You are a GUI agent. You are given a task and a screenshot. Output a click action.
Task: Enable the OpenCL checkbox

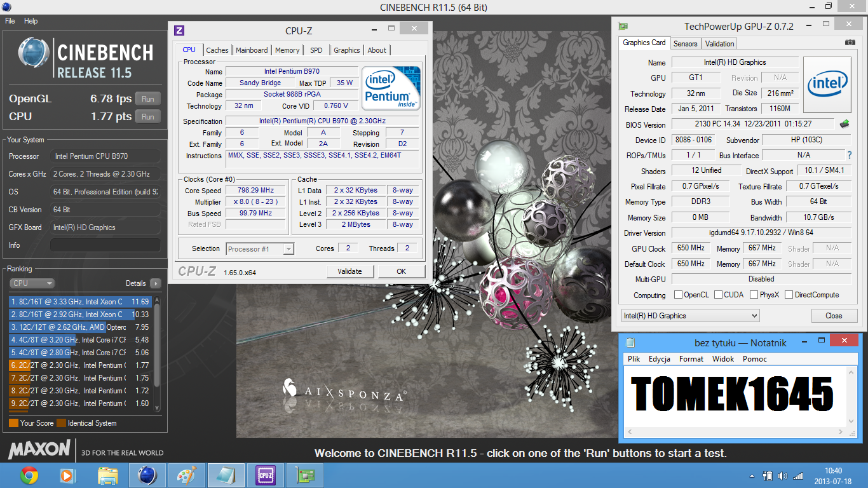click(678, 295)
